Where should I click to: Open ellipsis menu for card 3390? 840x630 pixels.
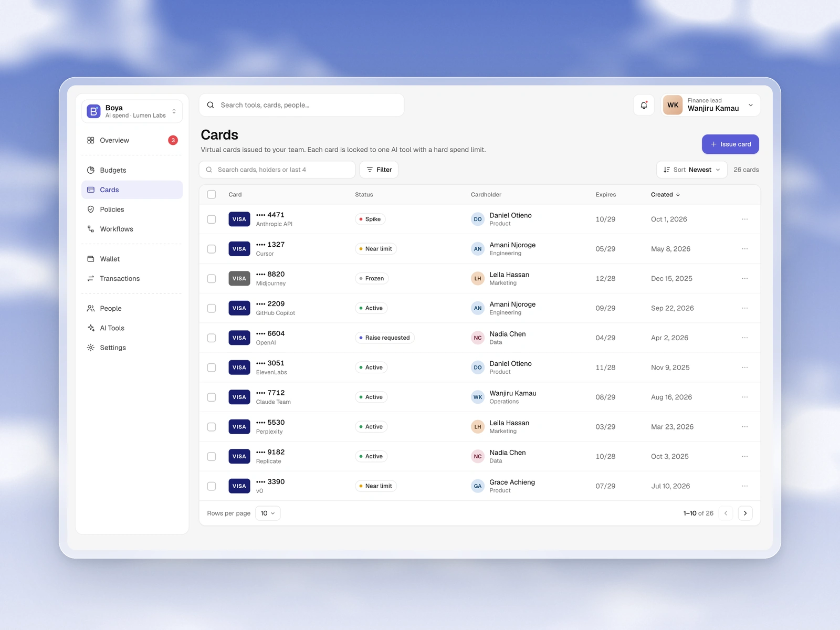744,486
